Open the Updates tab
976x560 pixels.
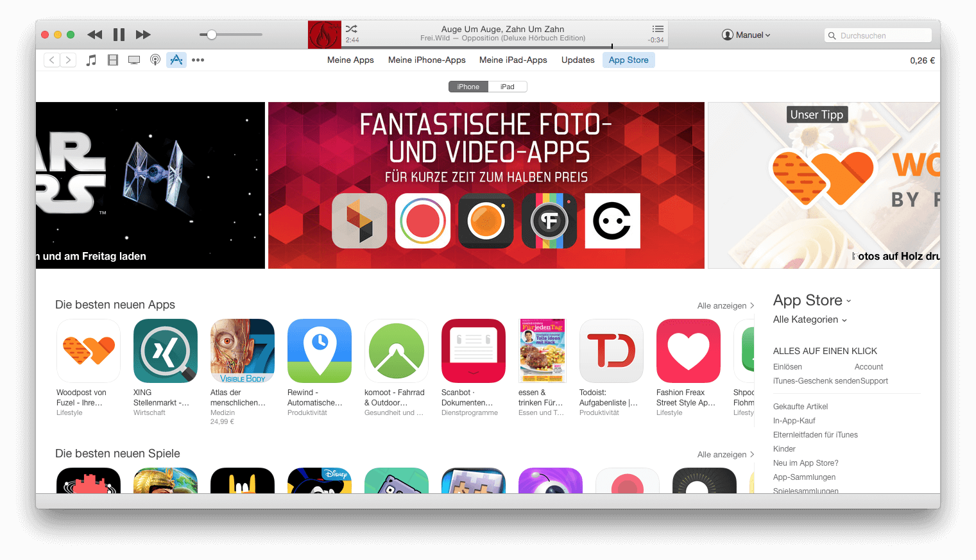pyautogui.click(x=578, y=60)
